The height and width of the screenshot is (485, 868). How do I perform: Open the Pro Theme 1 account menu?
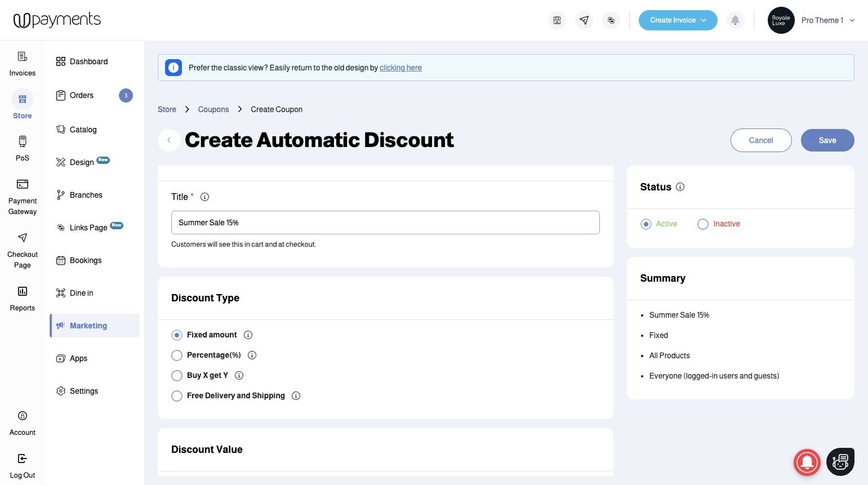827,20
